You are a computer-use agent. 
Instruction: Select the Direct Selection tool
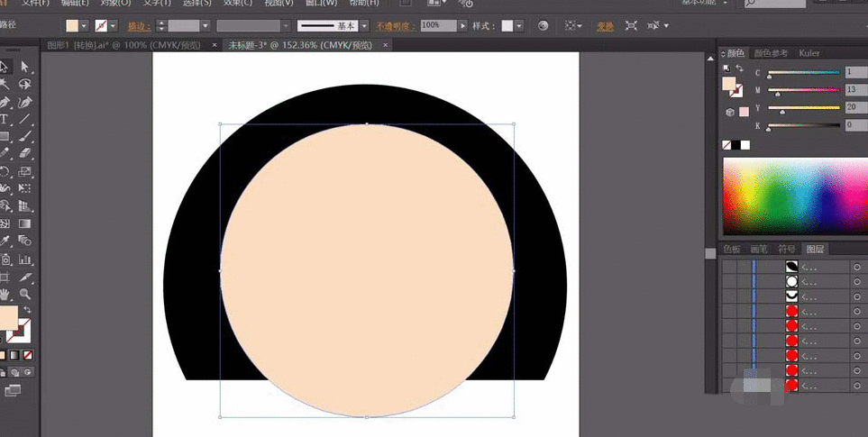(x=25, y=67)
